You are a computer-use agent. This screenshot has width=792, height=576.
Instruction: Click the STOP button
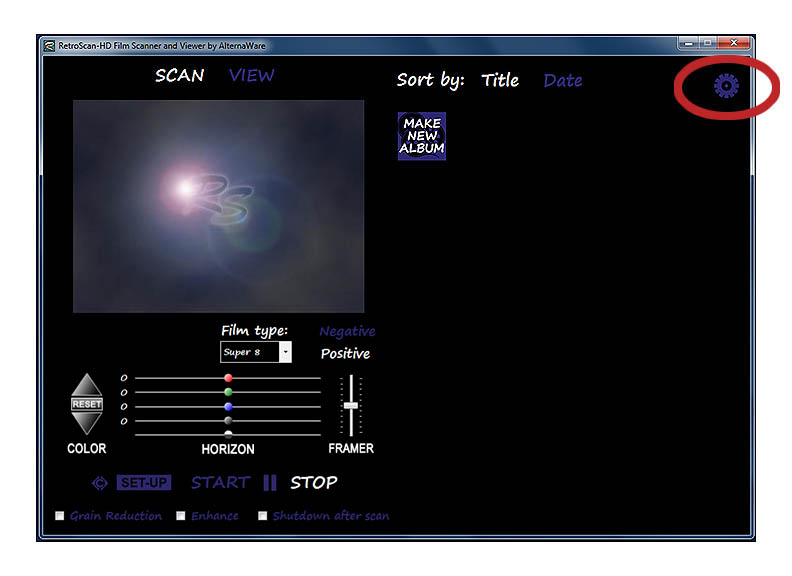314,483
